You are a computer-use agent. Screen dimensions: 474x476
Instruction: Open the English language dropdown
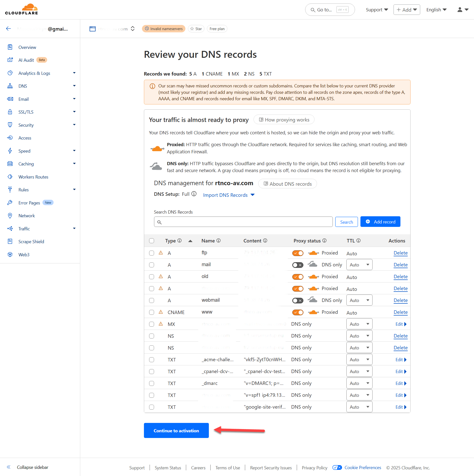tap(436, 10)
